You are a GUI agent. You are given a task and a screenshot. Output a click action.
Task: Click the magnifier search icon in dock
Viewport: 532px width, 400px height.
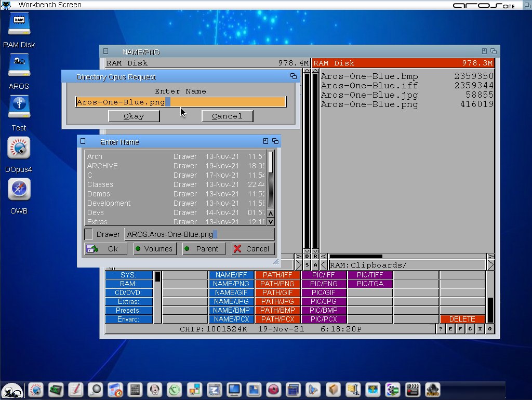pos(95,390)
